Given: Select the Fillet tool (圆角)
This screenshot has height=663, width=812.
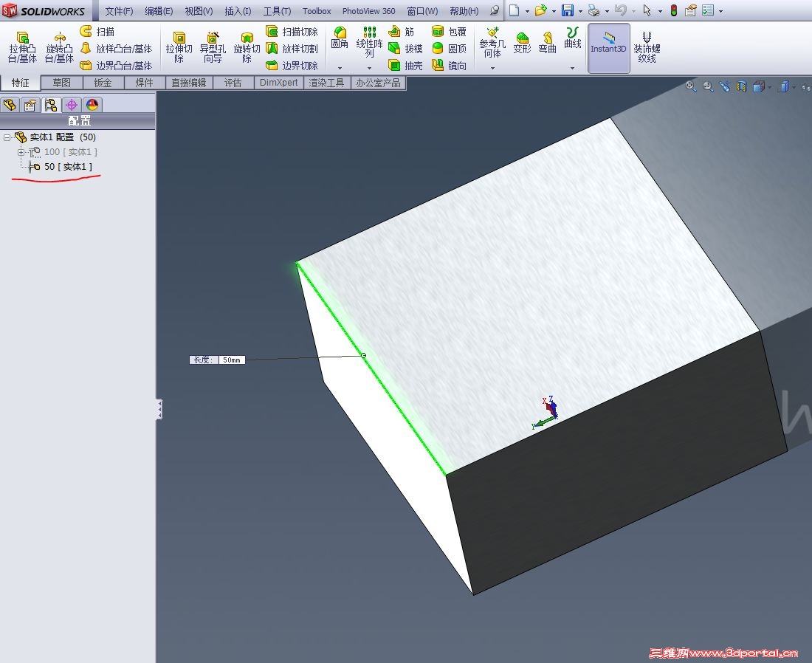Looking at the screenshot, I should coord(340,38).
